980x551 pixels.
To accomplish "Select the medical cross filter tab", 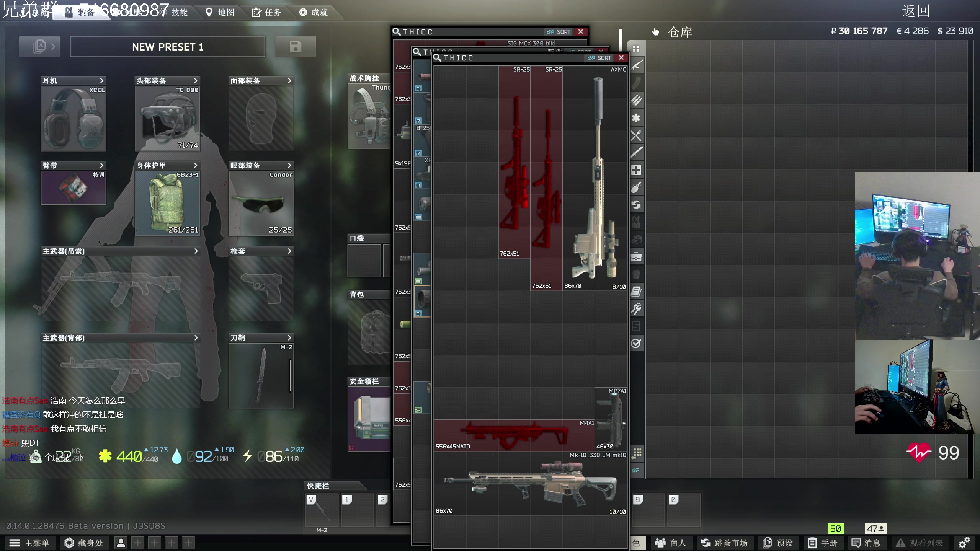I will point(636,170).
